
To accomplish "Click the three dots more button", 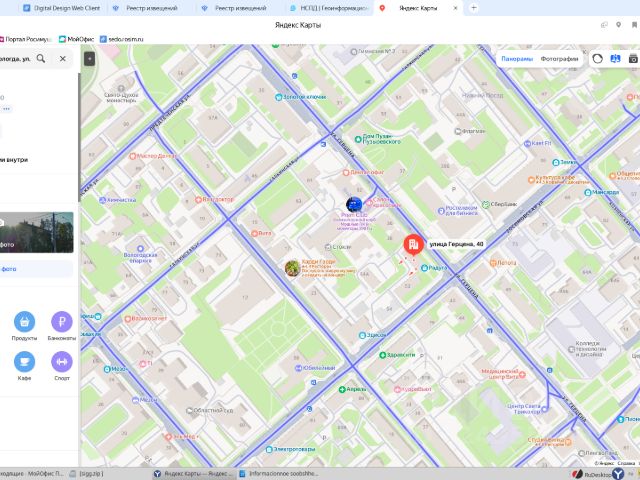I will pos(7,109).
